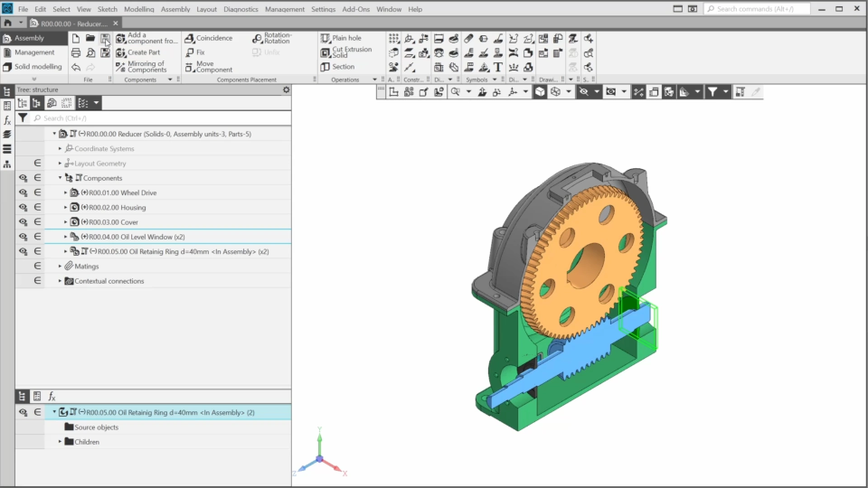The width and height of the screenshot is (868, 488).
Task: Switch to Solid modelling toolset
Action: pyautogui.click(x=37, y=67)
